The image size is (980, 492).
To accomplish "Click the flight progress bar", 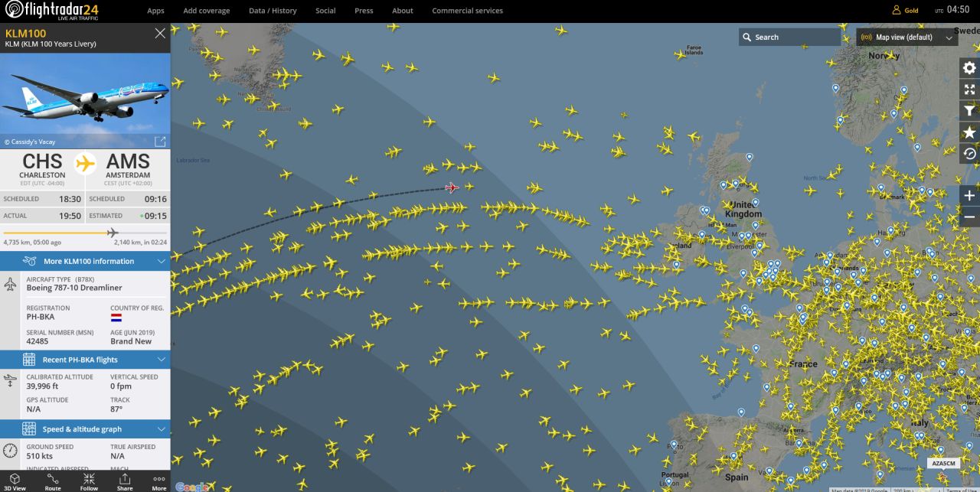I will pos(85,233).
